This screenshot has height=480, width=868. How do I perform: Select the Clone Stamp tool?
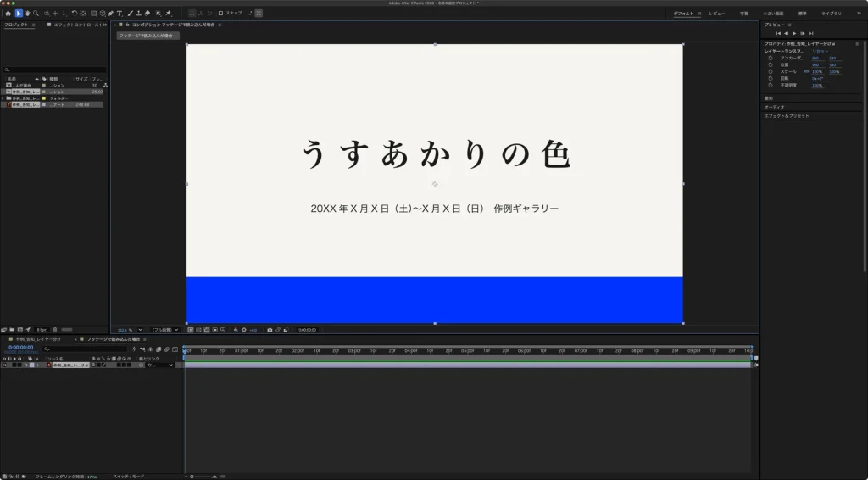pos(138,14)
